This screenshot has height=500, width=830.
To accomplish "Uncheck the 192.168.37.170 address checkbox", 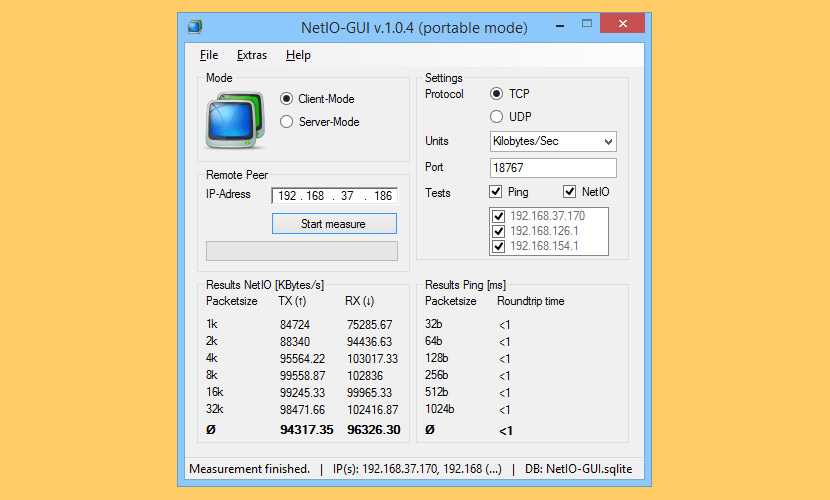I will coord(498,216).
